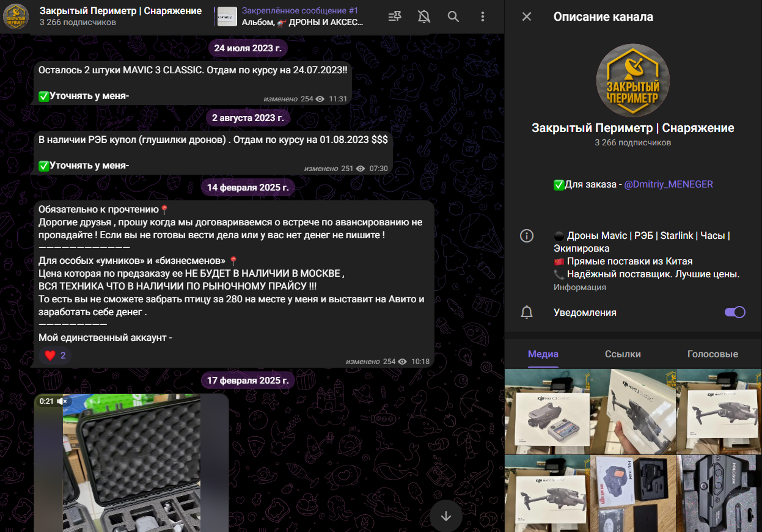Click the 24 июля 2023 г. date badge
The image size is (762, 532).
click(248, 48)
